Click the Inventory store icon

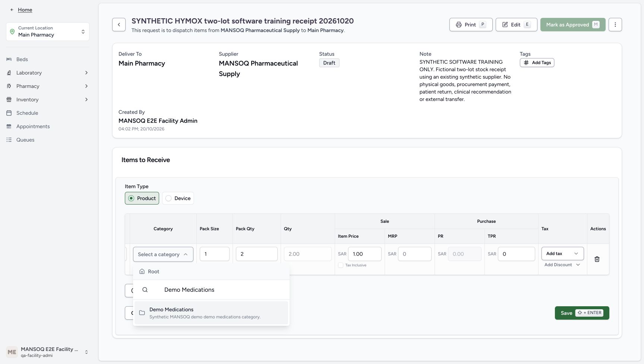tap(9, 99)
